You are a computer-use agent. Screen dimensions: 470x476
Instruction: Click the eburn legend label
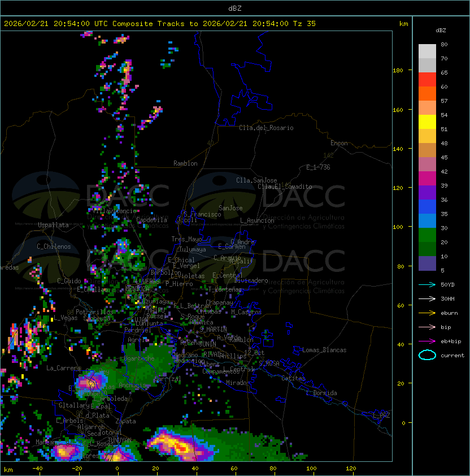click(449, 313)
